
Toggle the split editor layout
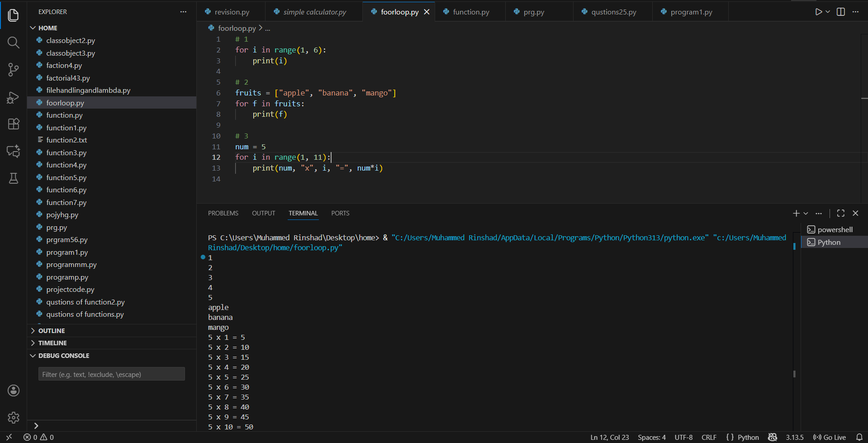pyautogui.click(x=841, y=12)
